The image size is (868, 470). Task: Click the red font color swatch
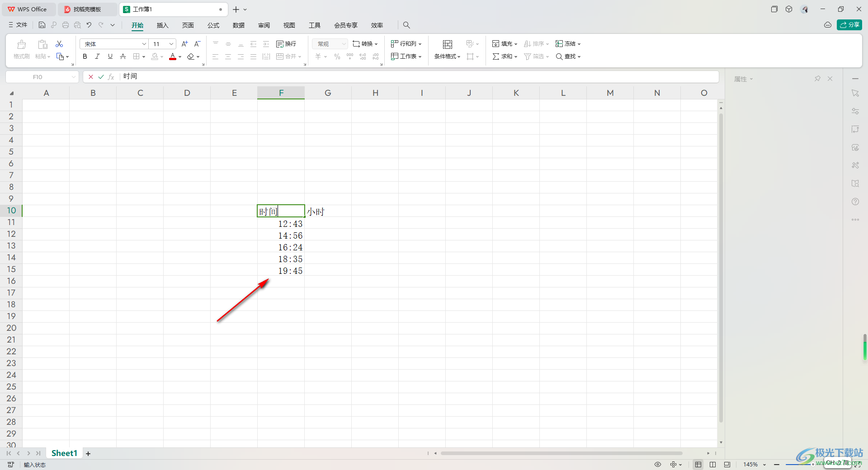point(173,56)
